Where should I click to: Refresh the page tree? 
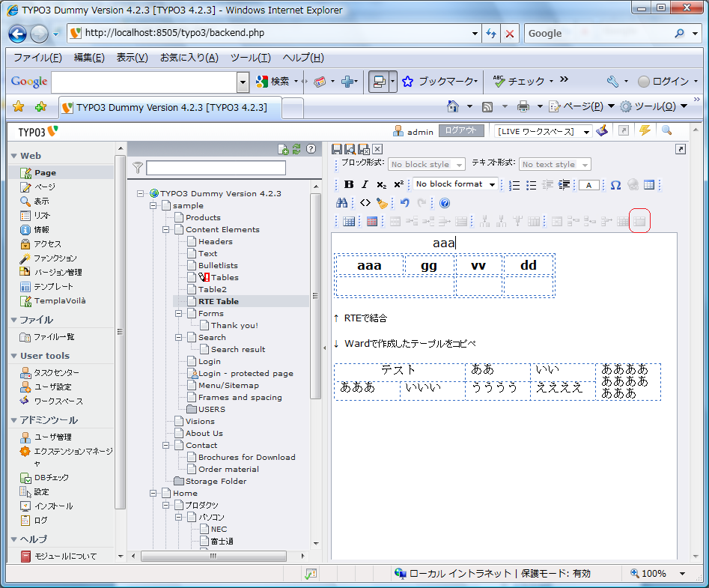pyautogui.click(x=296, y=149)
